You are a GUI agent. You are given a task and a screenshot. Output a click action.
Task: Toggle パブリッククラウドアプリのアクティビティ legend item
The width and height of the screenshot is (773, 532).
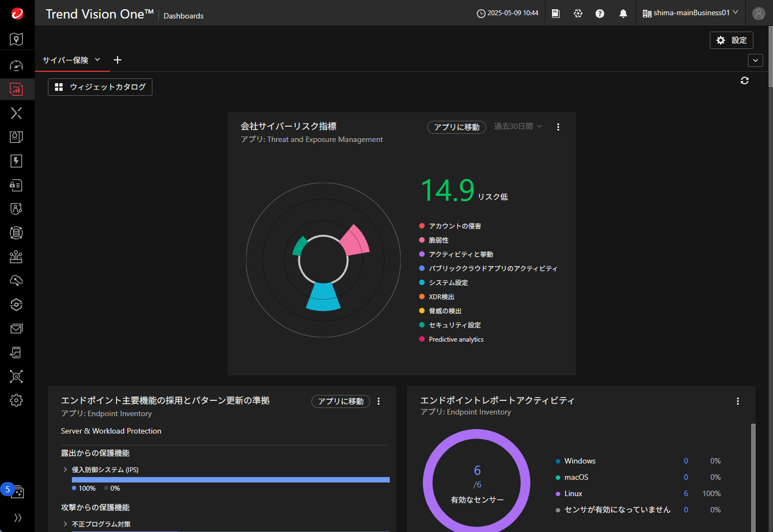pos(488,268)
